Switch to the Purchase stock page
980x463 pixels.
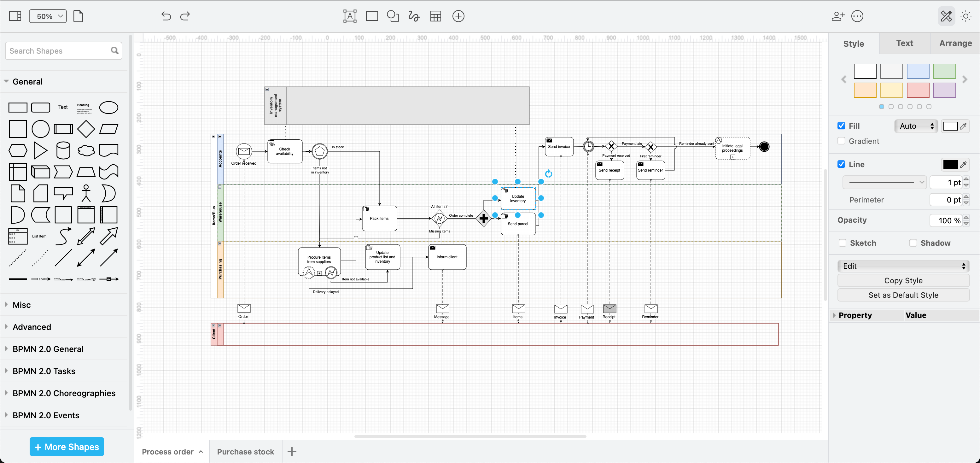click(x=245, y=452)
